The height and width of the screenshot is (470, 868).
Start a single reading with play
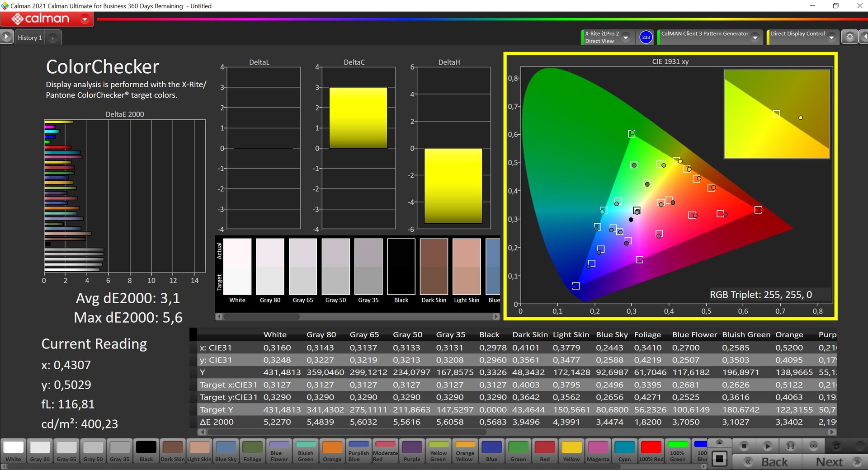pyautogui.click(x=767, y=446)
